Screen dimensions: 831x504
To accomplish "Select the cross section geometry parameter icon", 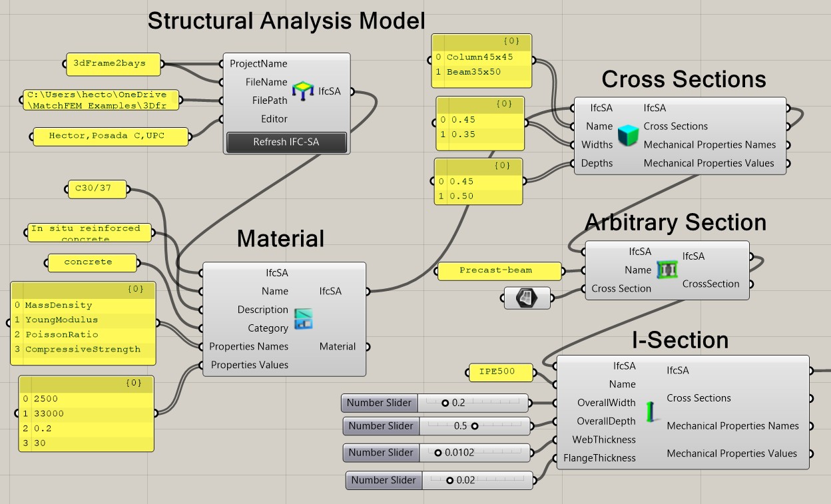I will [x=527, y=298].
